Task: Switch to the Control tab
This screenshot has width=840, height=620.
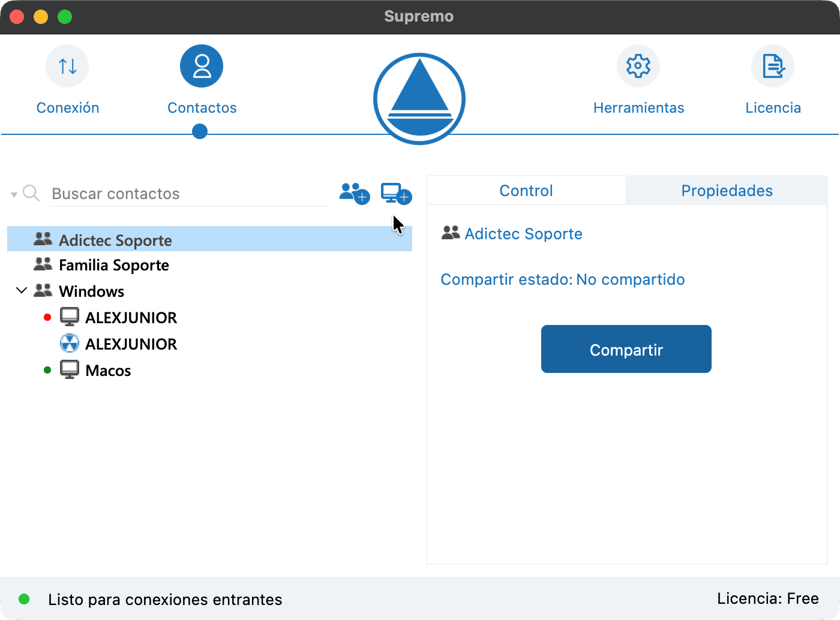Action: coord(526,191)
